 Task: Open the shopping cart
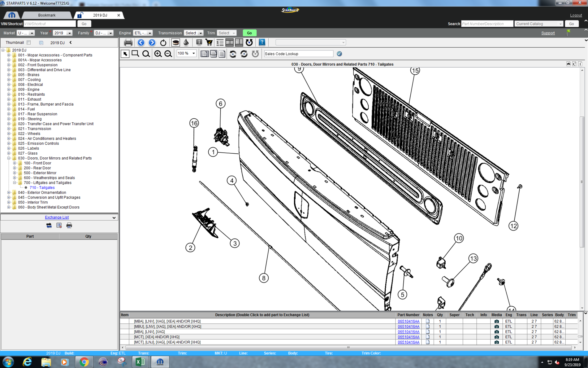[209, 42]
